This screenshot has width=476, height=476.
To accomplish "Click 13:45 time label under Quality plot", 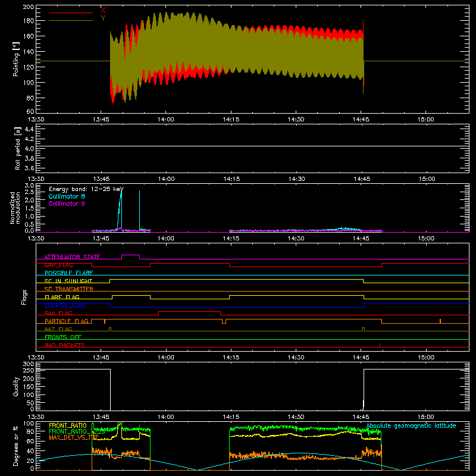I will coord(101,417).
